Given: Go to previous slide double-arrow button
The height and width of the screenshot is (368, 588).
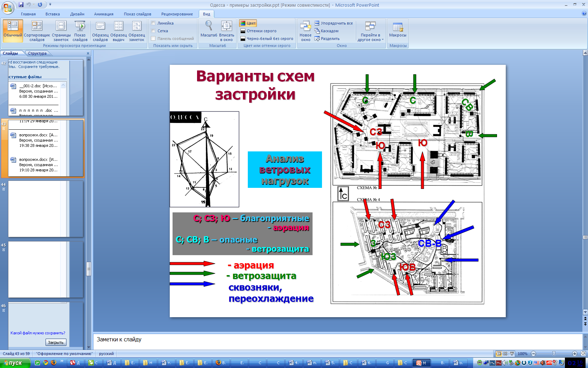Looking at the screenshot, I should pyautogui.click(x=585, y=319).
